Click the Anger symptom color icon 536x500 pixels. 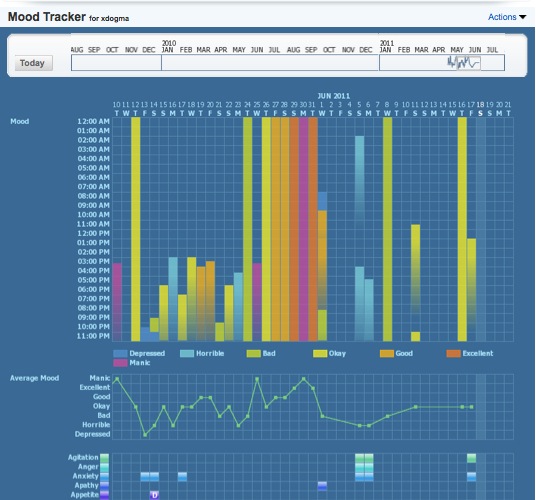coord(104,467)
